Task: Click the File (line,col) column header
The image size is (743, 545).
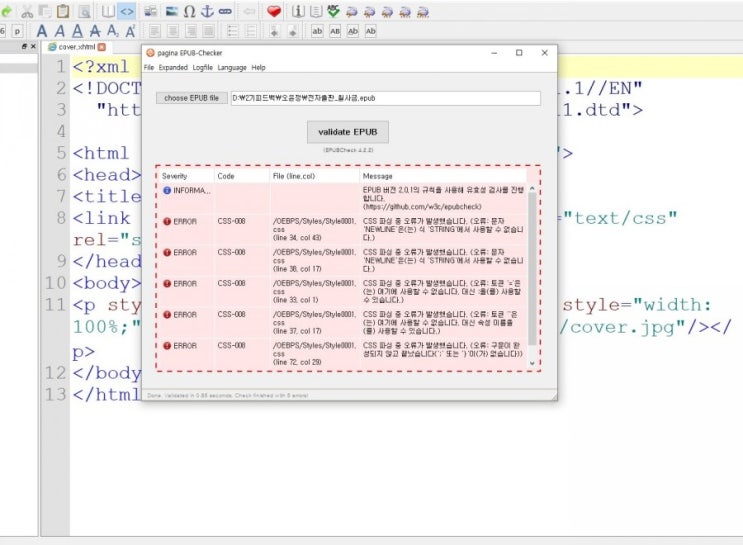Action: click(x=315, y=176)
